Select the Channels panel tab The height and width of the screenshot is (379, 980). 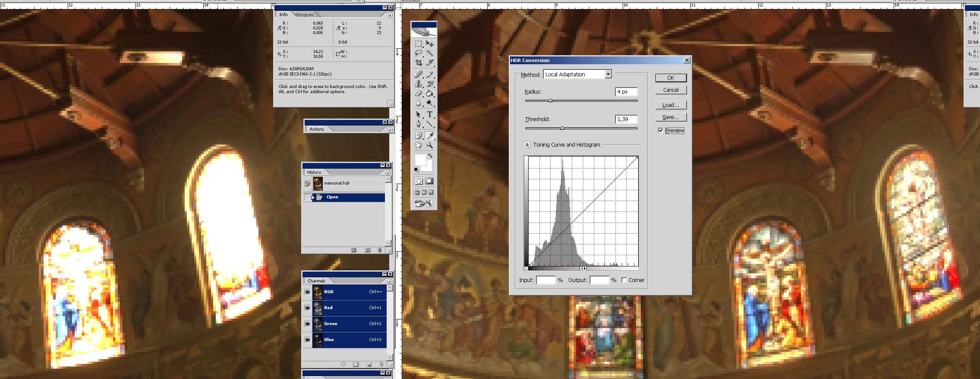pos(316,281)
